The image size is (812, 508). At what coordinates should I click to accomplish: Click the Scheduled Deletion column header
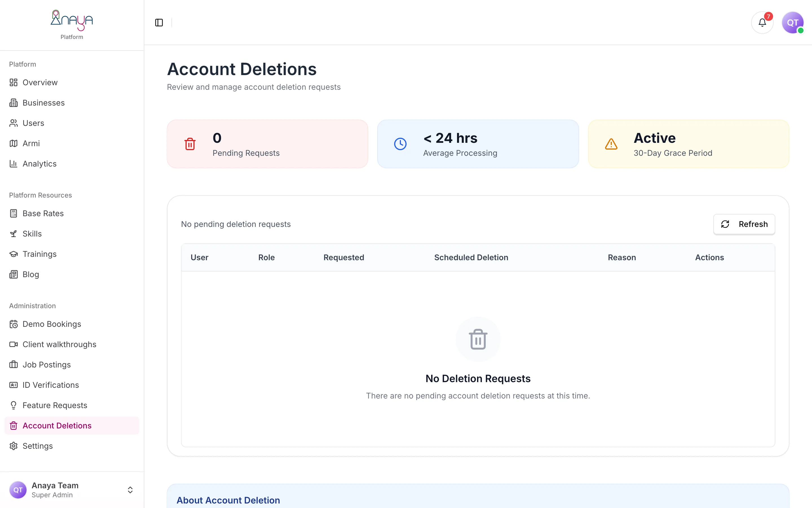tap(471, 257)
